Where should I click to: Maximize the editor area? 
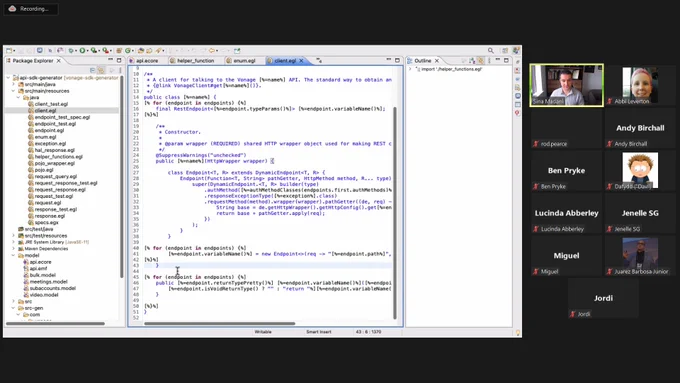pyautogui.click(x=397, y=60)
